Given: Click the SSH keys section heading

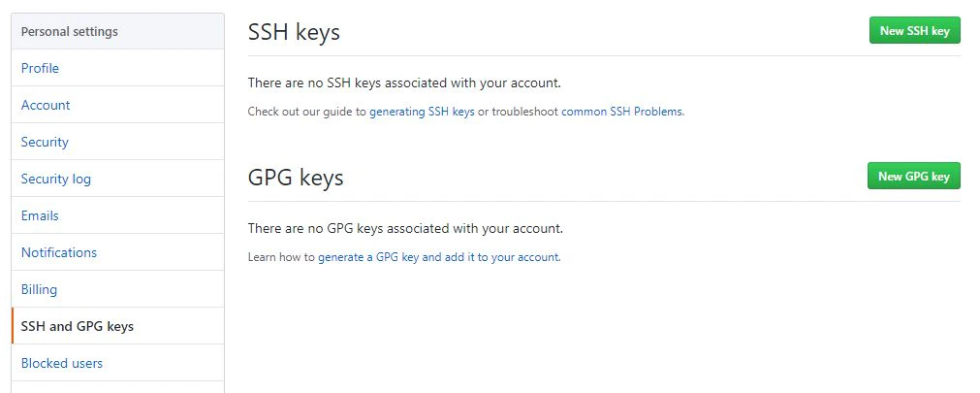Looking at the screenshot, I should click(294, 32).
